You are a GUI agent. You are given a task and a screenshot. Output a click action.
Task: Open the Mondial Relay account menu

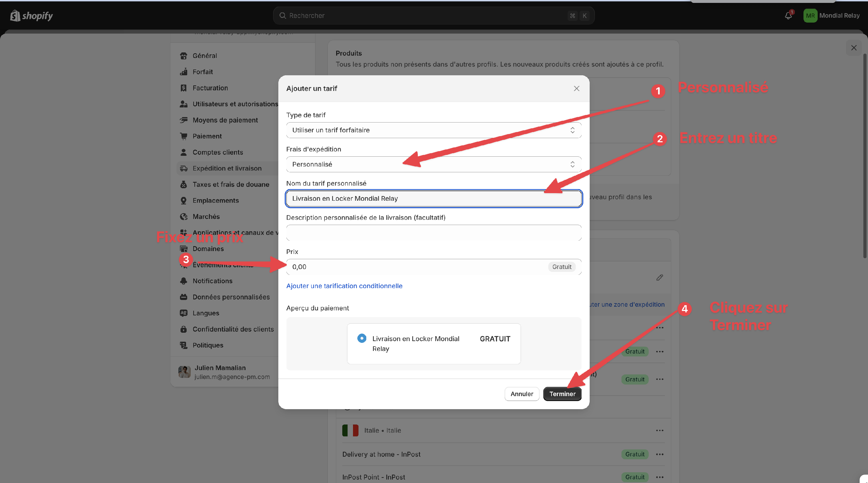[831, 16]
